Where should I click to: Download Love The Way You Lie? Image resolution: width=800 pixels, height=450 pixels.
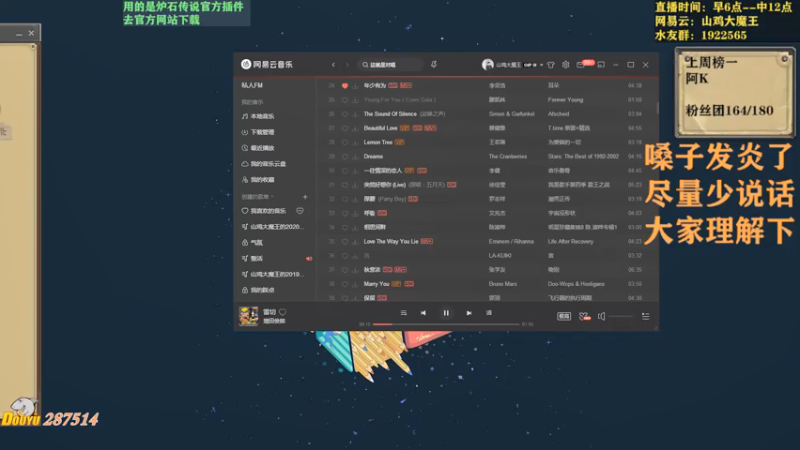tap(356, 241)
